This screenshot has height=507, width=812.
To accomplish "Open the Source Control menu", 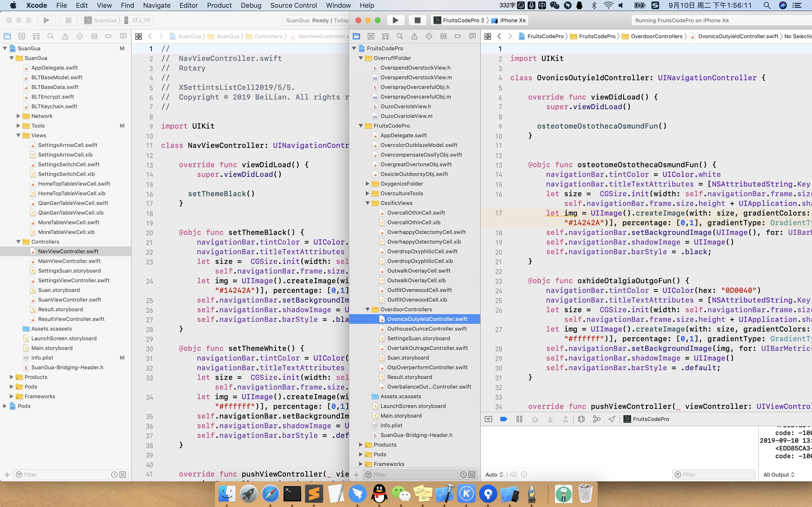I will click(x=293, y=5).
